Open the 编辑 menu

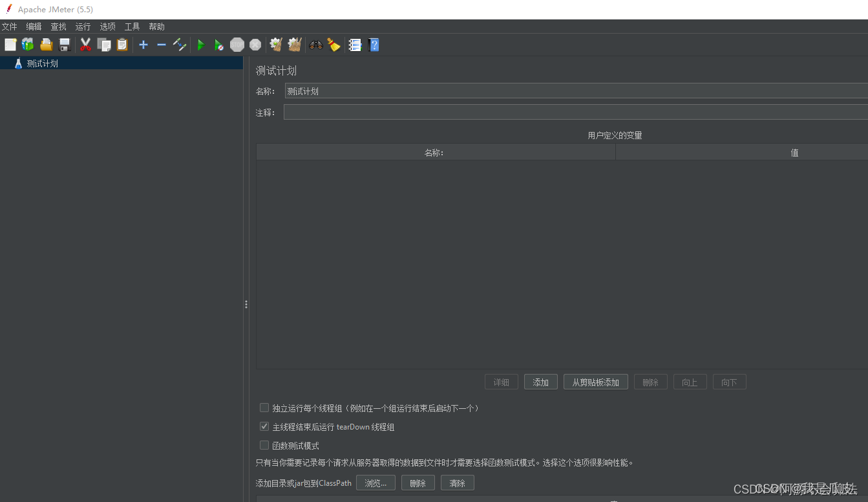(34, 27)
